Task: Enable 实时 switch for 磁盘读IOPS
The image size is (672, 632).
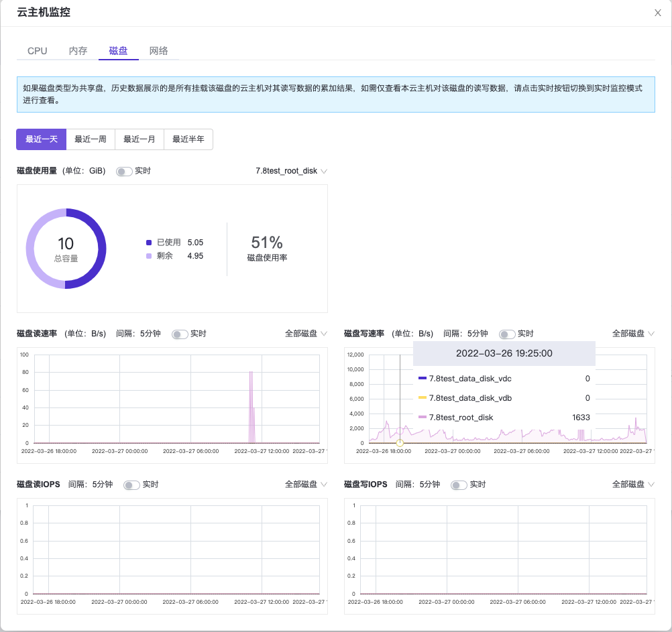Action: point(132,485)
